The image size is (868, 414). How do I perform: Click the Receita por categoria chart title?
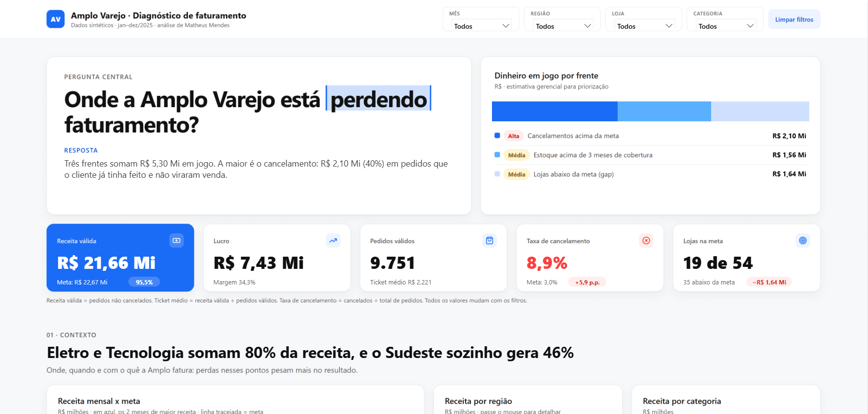(x=682, y=401)
